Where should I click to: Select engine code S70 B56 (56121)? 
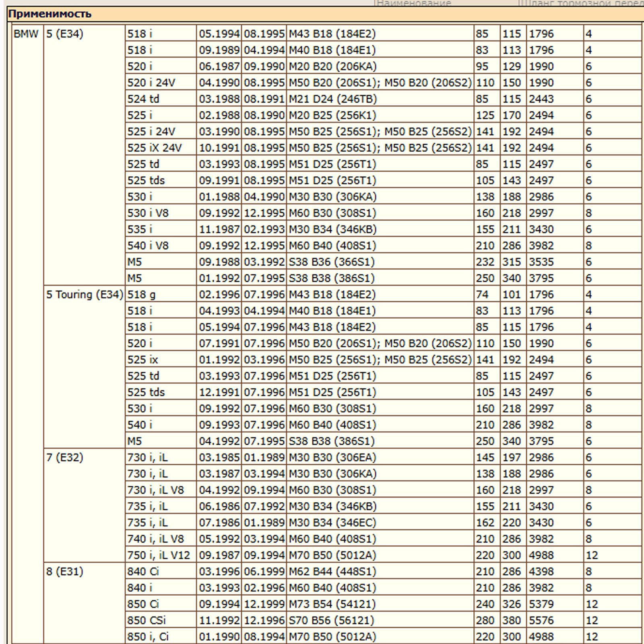(x=331, y=621)
